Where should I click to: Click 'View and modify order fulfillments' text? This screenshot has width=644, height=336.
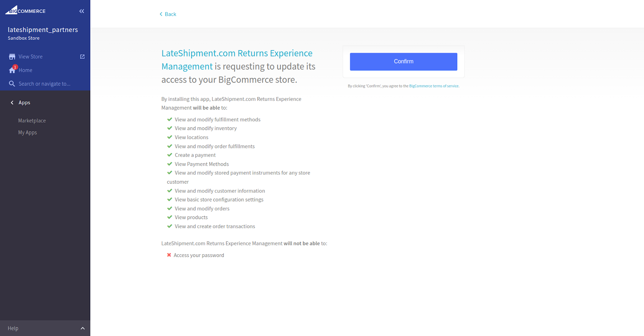[215, 146]
